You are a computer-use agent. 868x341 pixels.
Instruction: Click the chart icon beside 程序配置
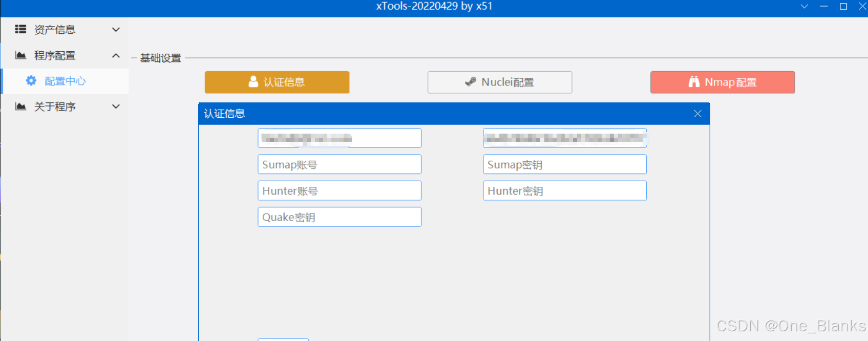[20, 55]
